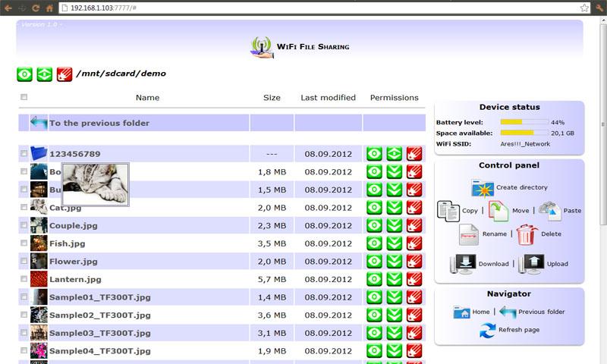Viewport: 607px width, 364px height.
Task: Tick the checkbox for Fish.jpg
Action: (x=24, y=243)
